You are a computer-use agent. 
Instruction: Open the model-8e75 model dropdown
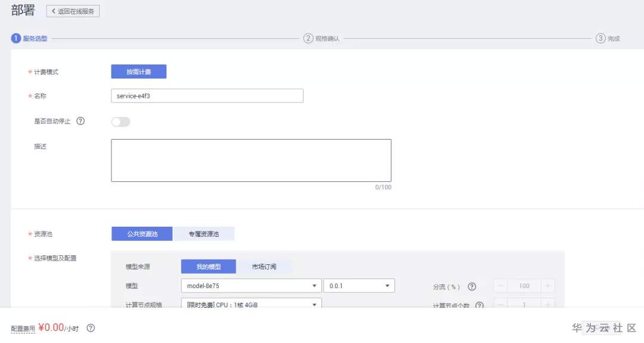coord(250,286)
